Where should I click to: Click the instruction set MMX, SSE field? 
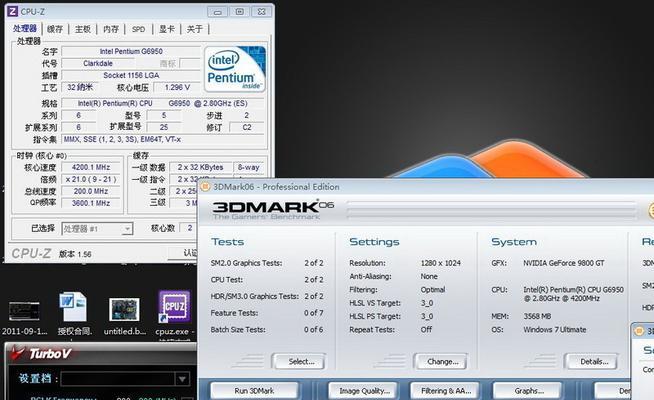pos(163,139)
